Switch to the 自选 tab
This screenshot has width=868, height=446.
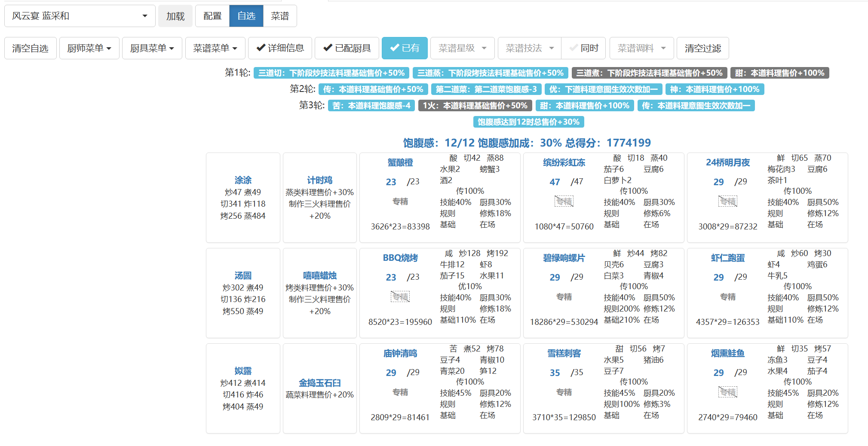click(x=246, y=16)
